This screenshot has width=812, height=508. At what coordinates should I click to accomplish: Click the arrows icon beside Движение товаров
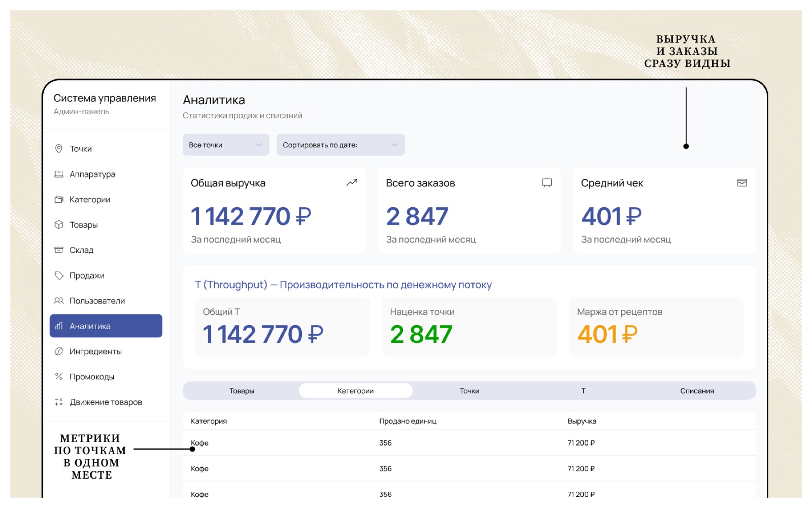(59, 401)
